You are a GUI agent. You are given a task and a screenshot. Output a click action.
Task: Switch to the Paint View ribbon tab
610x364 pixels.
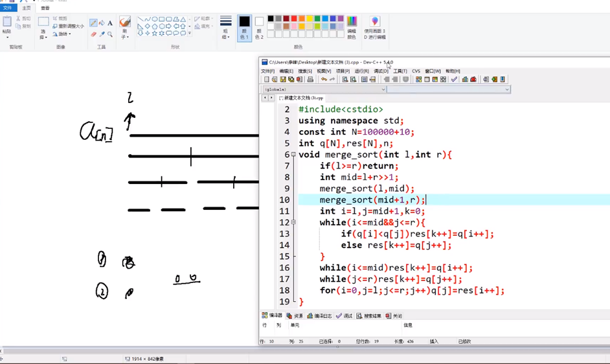(45, 8)
